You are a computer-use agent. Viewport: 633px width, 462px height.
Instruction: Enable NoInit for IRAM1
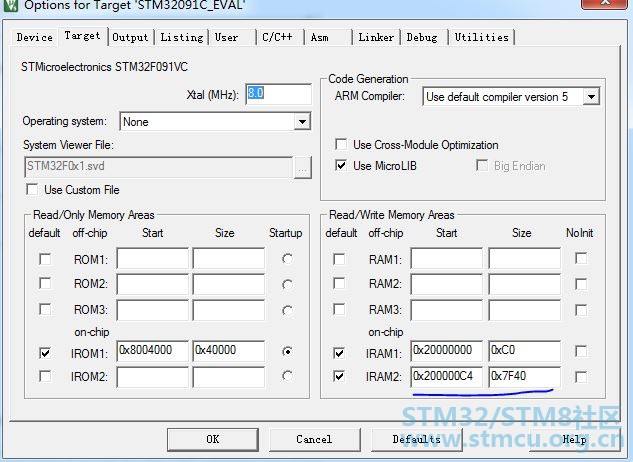tap(581, 351)
